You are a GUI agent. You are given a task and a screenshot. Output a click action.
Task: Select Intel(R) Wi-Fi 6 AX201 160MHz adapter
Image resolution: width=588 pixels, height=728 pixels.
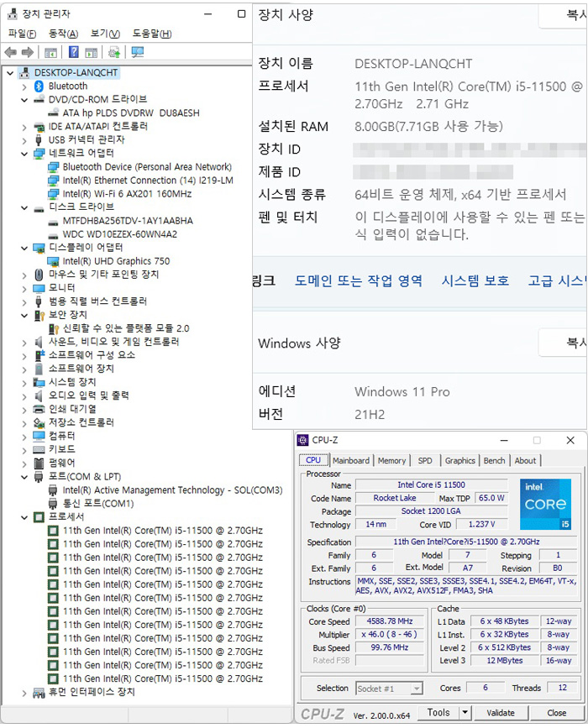[x=127, y=194]
